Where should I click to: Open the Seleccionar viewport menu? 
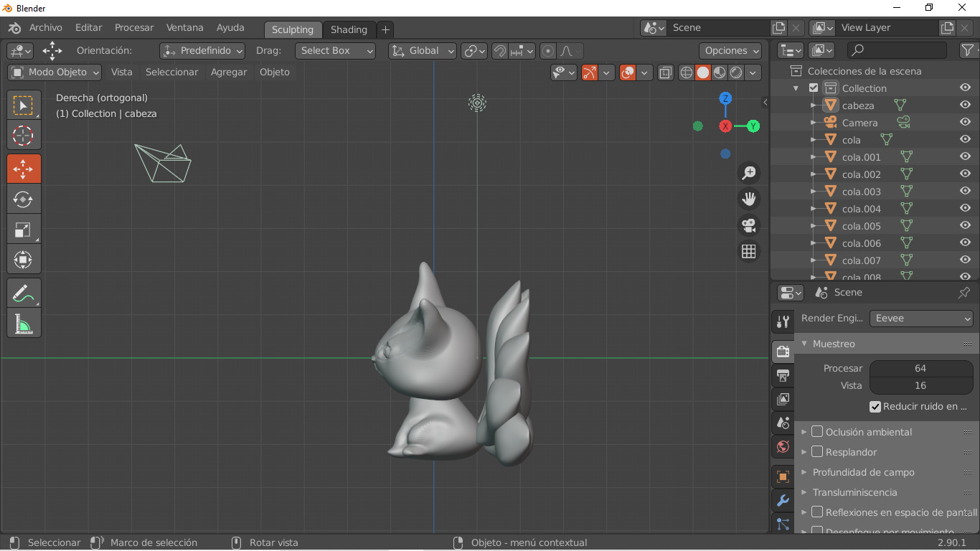(x=171, y=72)
